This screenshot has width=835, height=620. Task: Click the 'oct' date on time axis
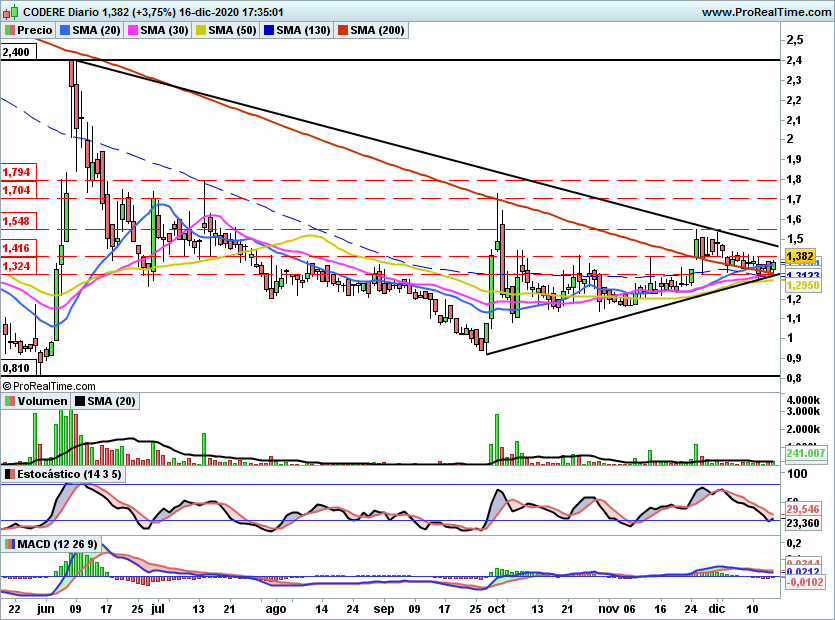coord(496,608)
